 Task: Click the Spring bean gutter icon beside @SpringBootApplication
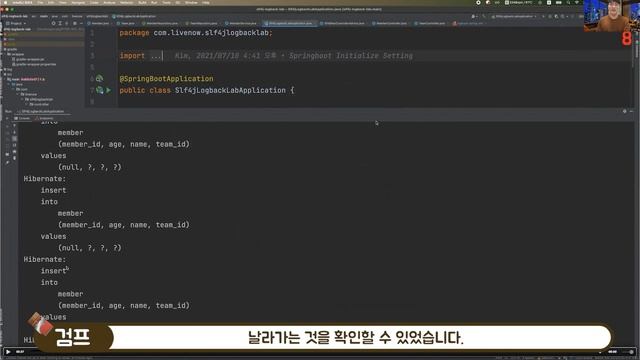(99, 78)
